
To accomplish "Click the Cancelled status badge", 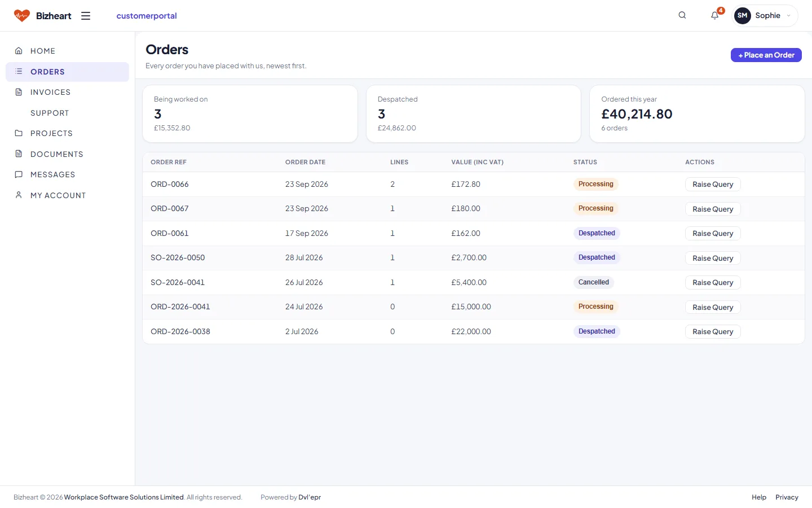I will (x=594, y=282).
